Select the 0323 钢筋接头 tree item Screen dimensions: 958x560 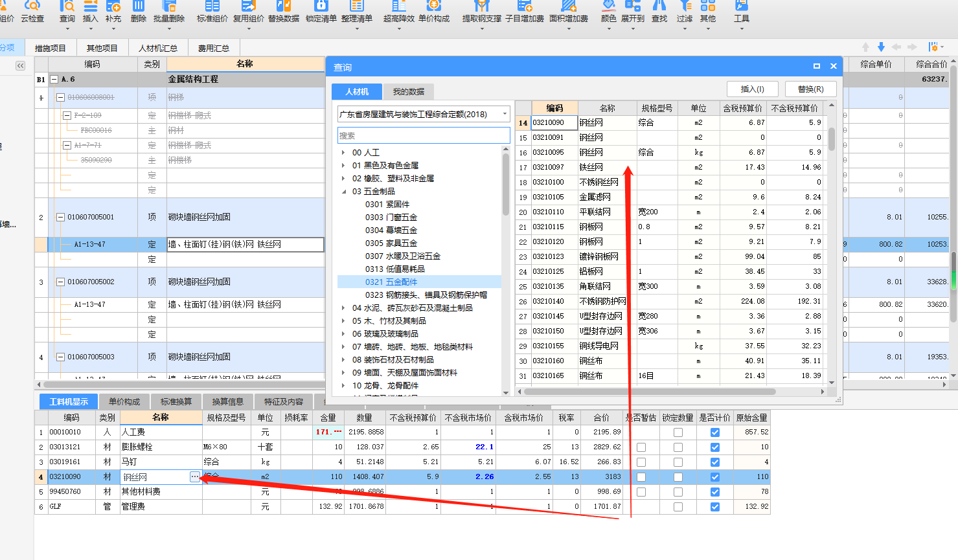point(426,295)
